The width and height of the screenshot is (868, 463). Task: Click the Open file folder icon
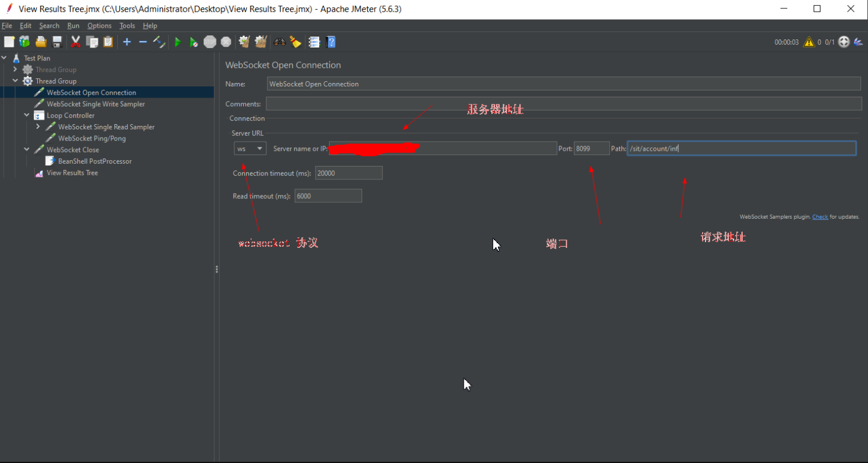41,42
